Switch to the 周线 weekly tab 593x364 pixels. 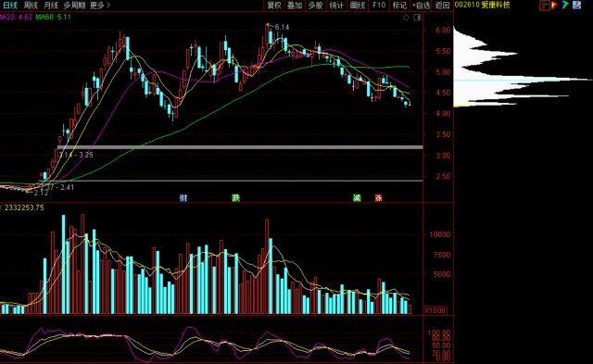coord(31,6)
